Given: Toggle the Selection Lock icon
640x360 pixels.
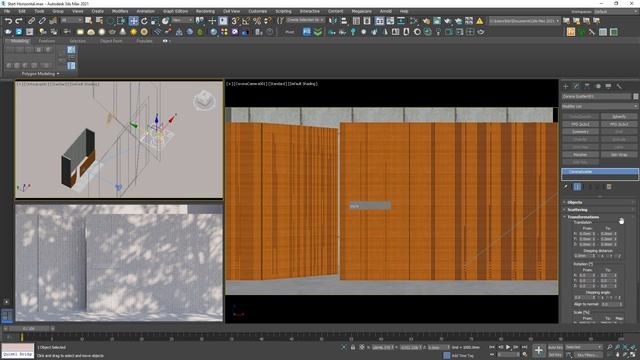Looking at the screenshot, I should [353, 347].
